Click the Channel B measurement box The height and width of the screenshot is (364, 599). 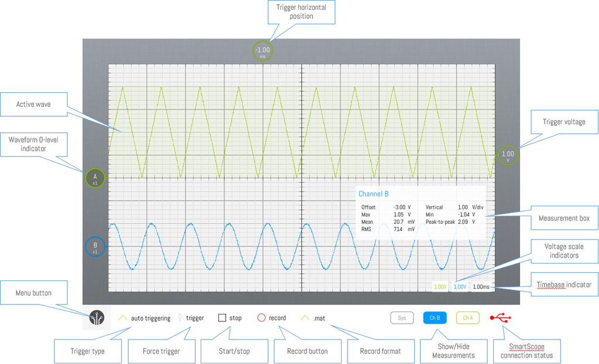point(421,213)
